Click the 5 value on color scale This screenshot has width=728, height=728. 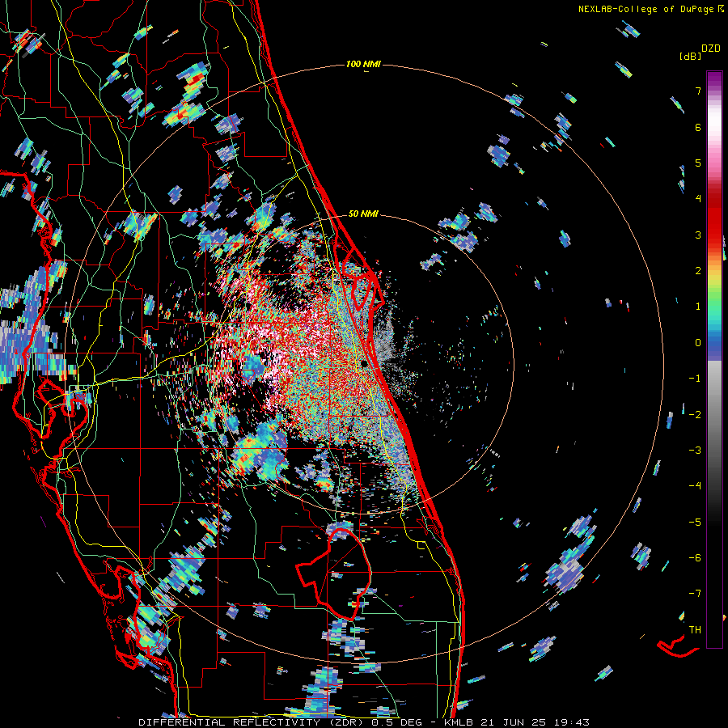698,163
